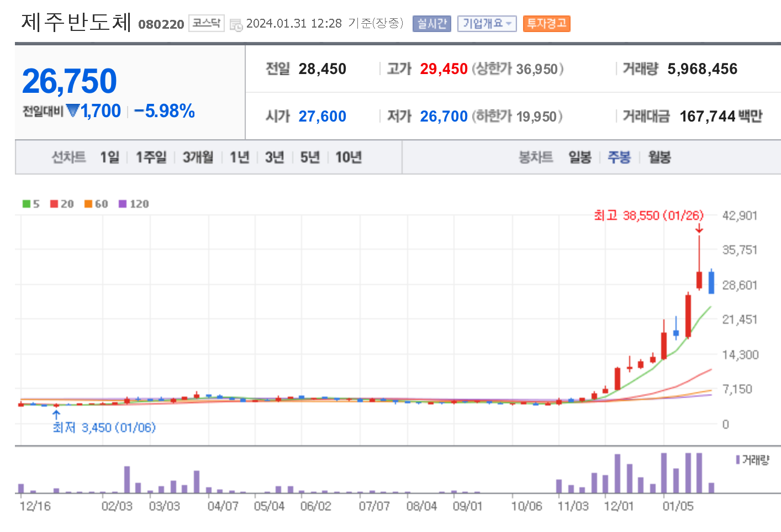Click the trading value 167,744 백만
This screenshot has height=532, width=781.
[x=721, y=117]
